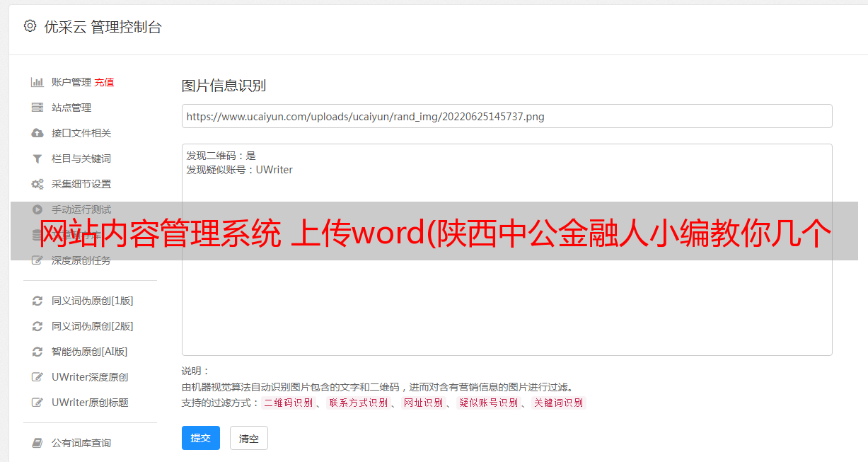Select 栏目与关键词 in sidebar
This screenshot has height=462, width=868.
pyautogui.click(x=81, y=158)
